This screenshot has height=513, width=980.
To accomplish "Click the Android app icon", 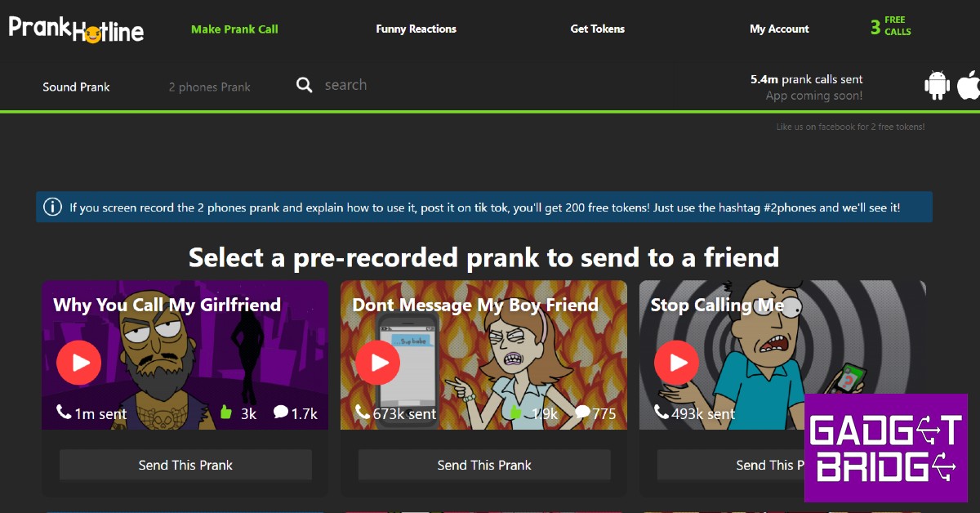I will pos(937,86).
